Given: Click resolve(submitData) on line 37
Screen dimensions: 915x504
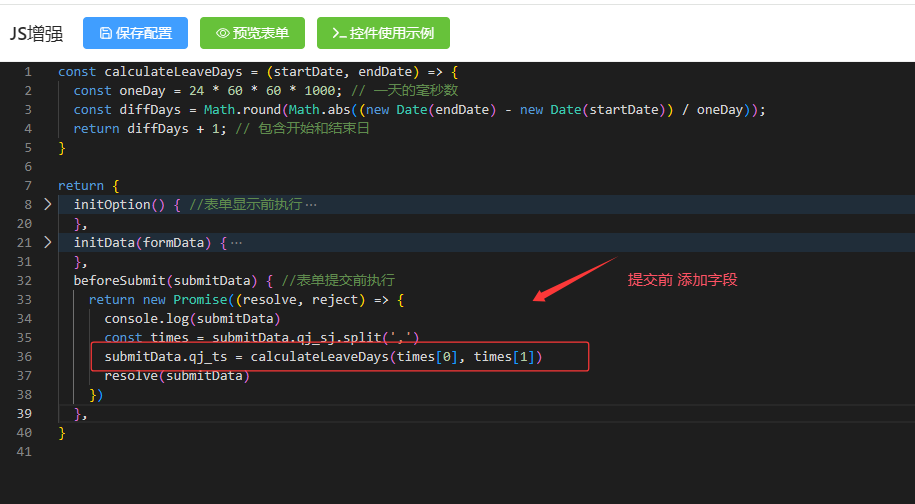Looking at the screenshot, I should [177, 376].
